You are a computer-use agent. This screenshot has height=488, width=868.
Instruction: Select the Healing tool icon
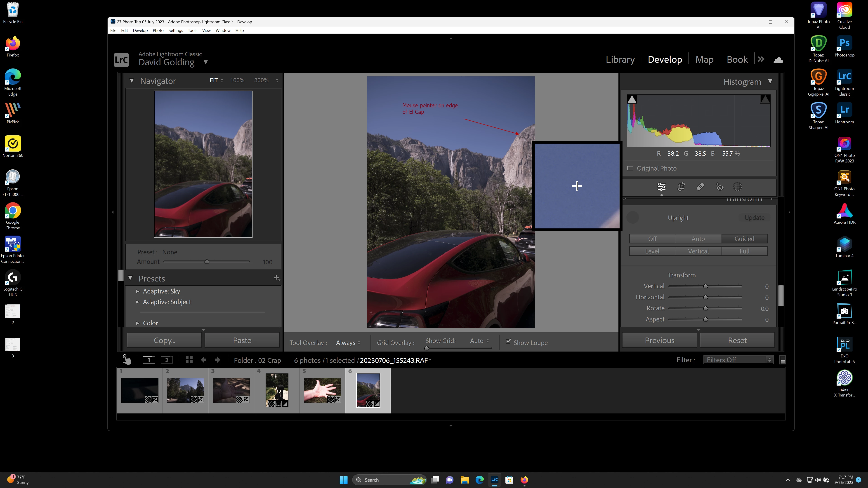pyautogui.click(x=700, y=187)
